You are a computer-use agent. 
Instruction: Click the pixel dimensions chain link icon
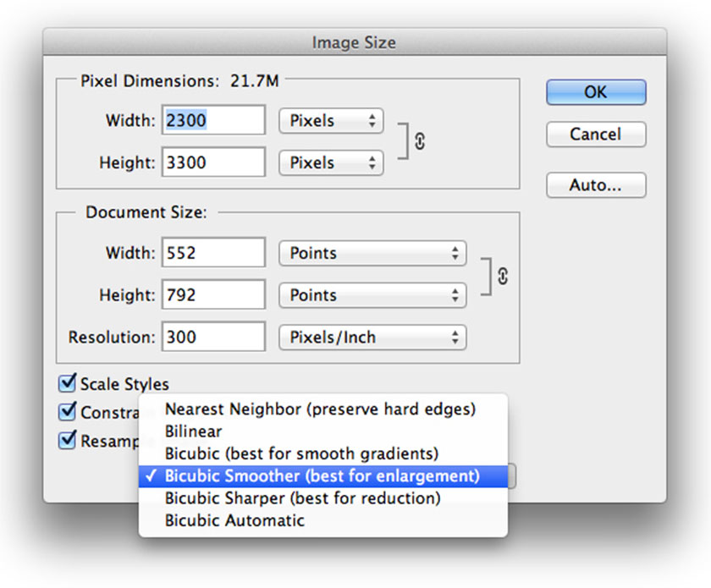click(420, 142)
